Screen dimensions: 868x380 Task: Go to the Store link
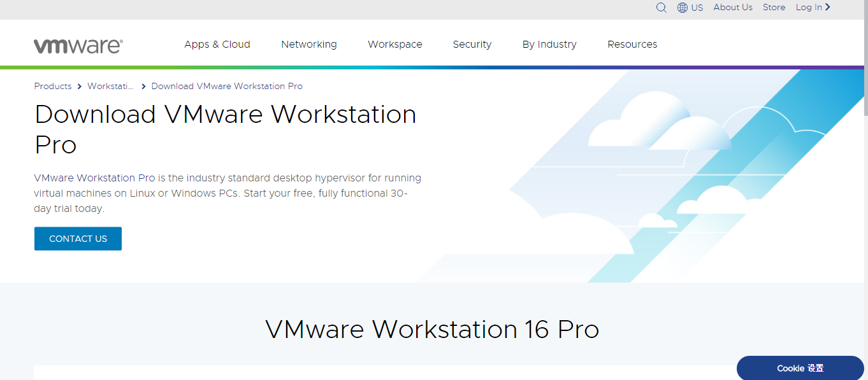click(774, 8)
